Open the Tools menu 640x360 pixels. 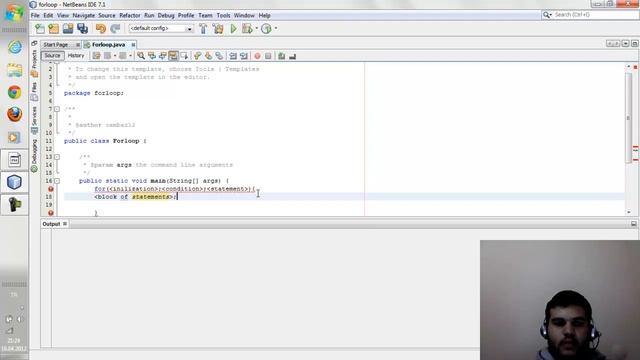(x=223, y=16)
